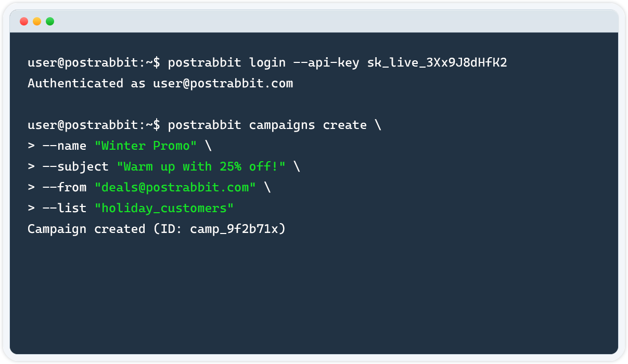Click the --subject flag
Screen dimensions: 628x364
75,167
